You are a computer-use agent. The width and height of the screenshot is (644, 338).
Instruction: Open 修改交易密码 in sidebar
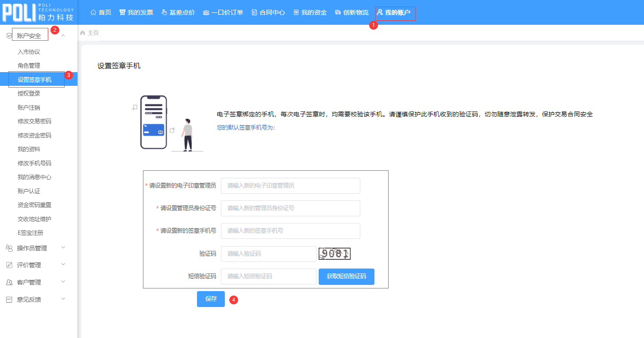coord(35,121)
